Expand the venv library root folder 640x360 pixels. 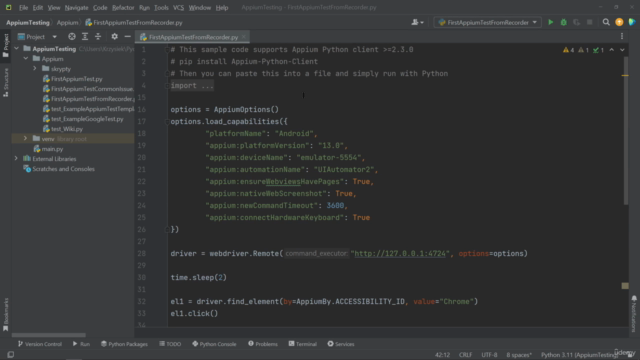25,139
